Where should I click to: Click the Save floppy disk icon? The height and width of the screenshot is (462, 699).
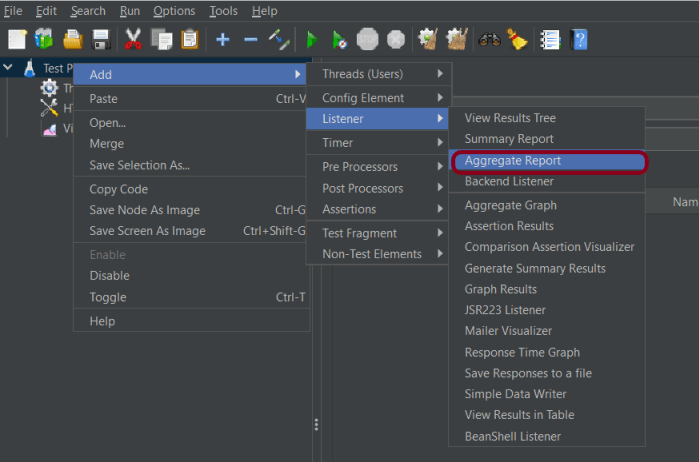point(100,40)
